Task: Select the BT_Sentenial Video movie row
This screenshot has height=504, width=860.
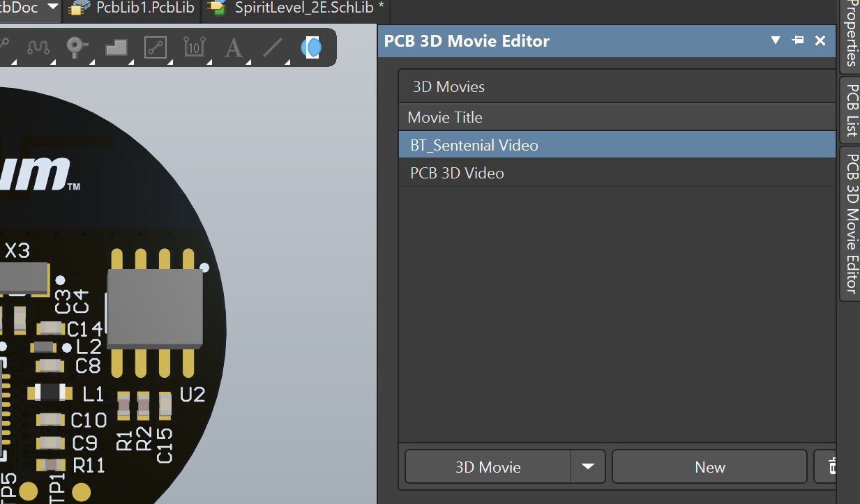Action: tap(474, 145)
